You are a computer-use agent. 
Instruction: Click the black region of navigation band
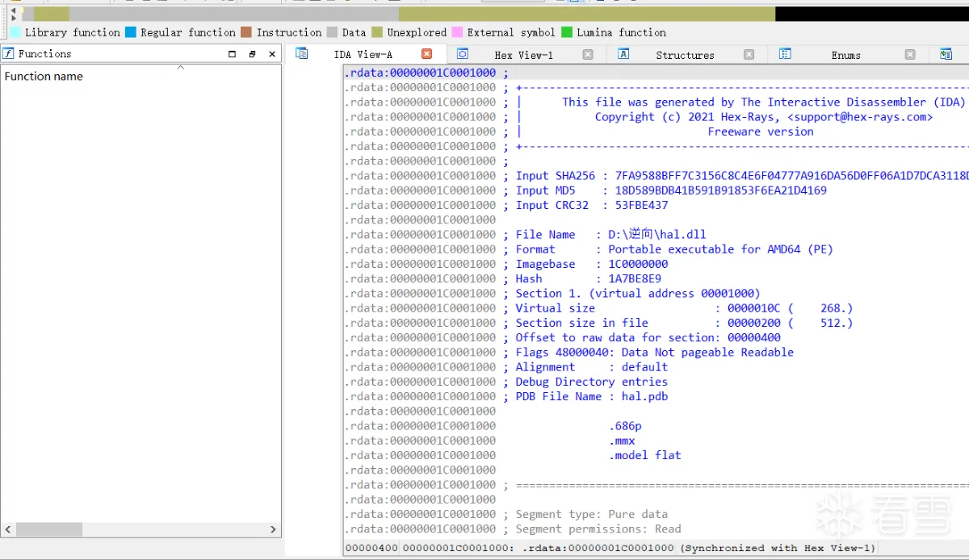[872, 14]
